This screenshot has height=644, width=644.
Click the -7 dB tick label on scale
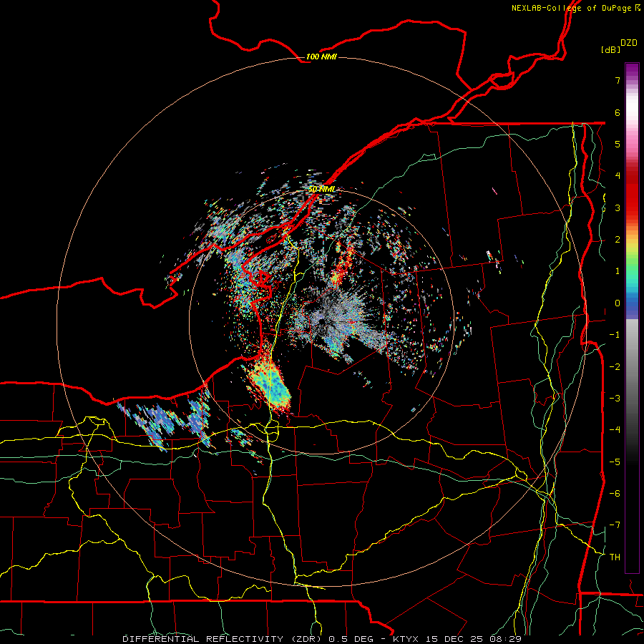tap(615, 525)
